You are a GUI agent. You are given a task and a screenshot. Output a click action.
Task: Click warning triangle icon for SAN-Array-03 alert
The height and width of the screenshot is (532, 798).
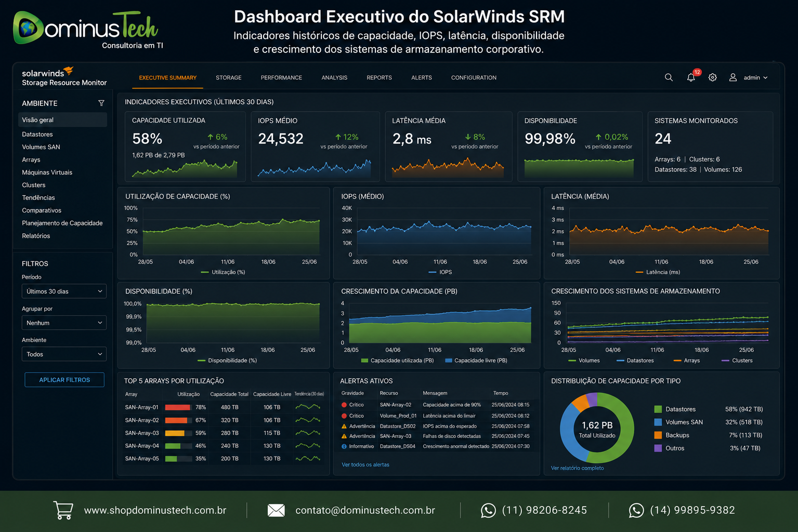(344, 436)
